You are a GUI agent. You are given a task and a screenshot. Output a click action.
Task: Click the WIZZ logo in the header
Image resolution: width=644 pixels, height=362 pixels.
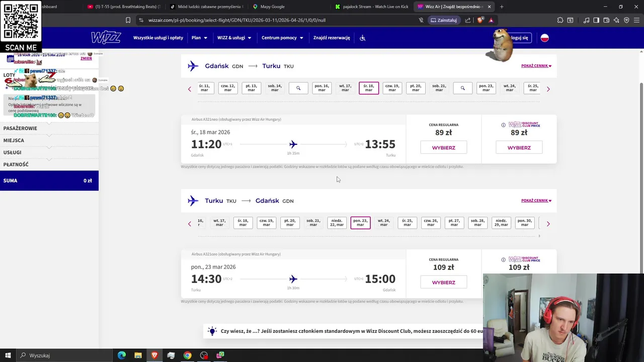tap(106, 38)
